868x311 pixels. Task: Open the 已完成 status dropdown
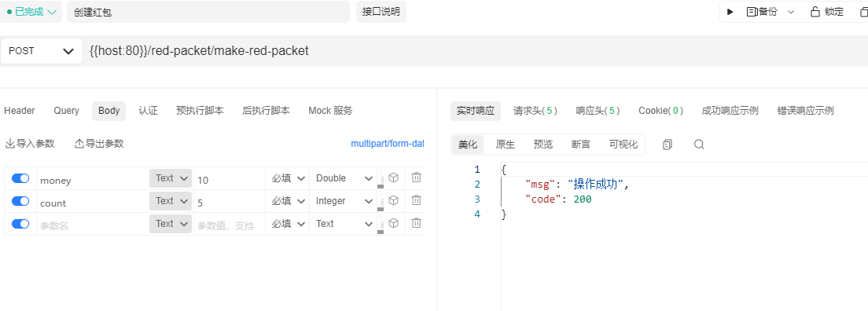(x=31, y=12)
